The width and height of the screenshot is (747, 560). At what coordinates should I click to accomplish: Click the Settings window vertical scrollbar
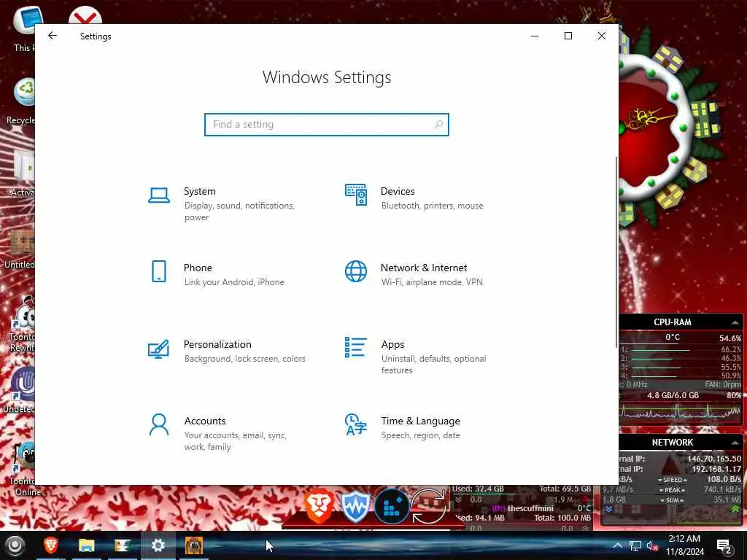click(616, 252)
